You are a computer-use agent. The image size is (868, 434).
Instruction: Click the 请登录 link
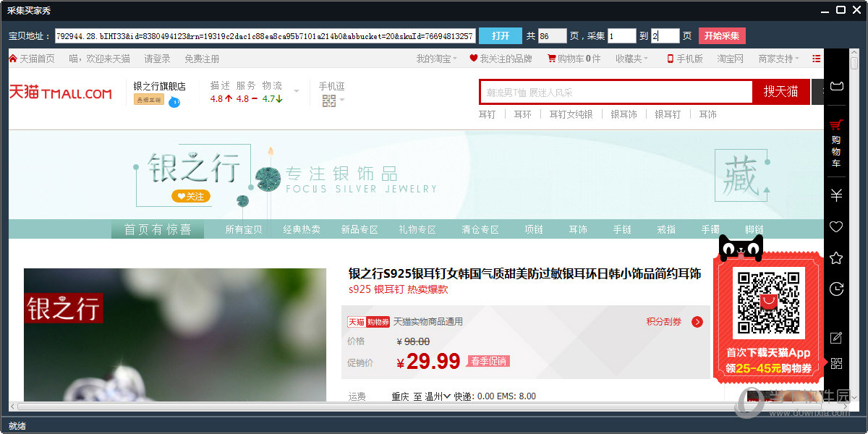[x=157, y=59]
